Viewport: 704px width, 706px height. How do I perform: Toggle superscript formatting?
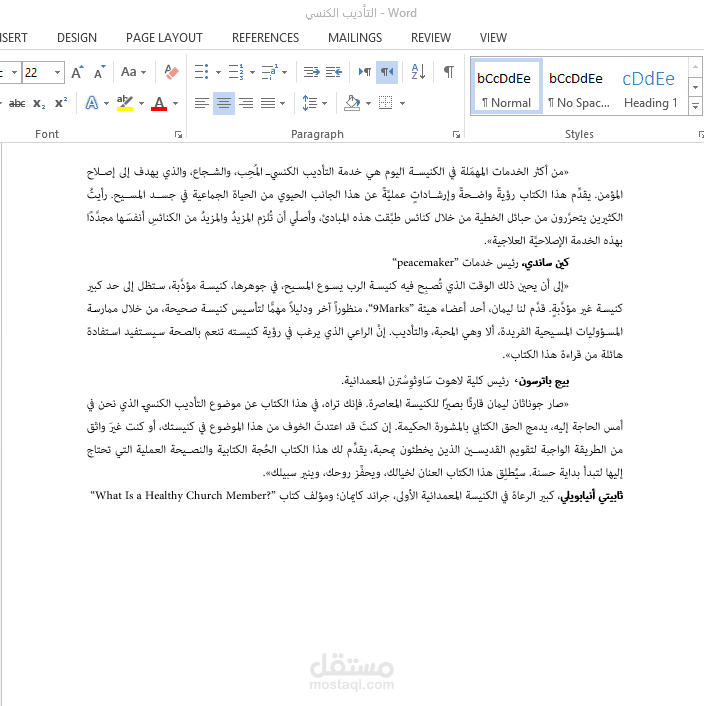coord(61,103)
